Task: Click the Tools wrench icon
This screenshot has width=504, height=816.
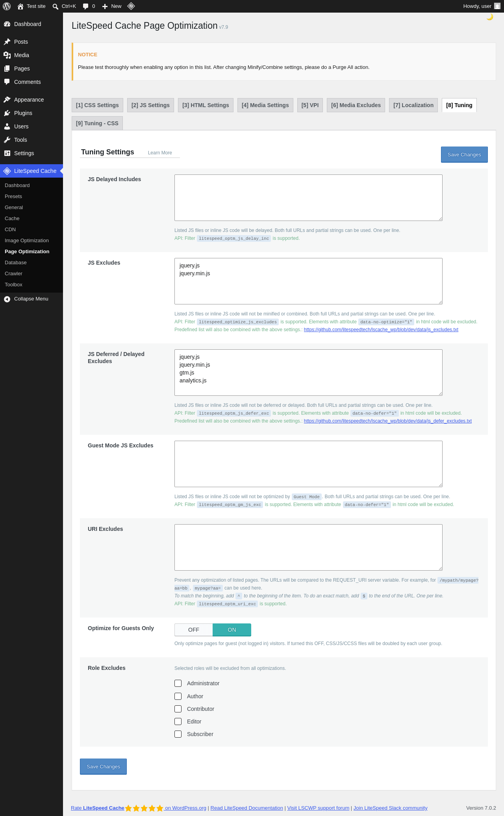Action: click(7, 140)
